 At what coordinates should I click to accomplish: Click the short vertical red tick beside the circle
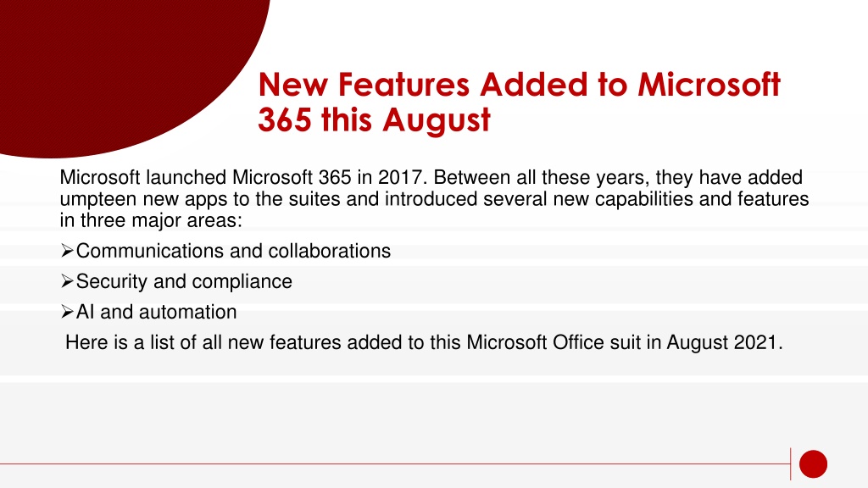tap(791, 463)
